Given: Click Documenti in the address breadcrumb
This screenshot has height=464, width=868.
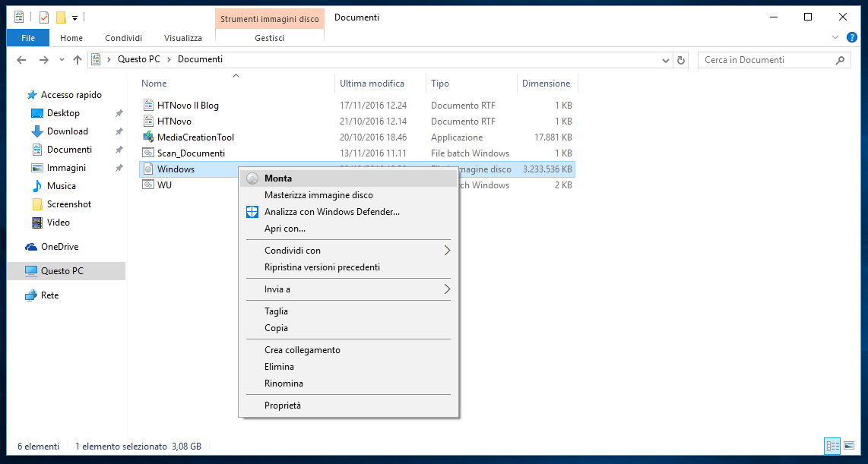Looking at the screenshot, I should click(x=200, y=59).
